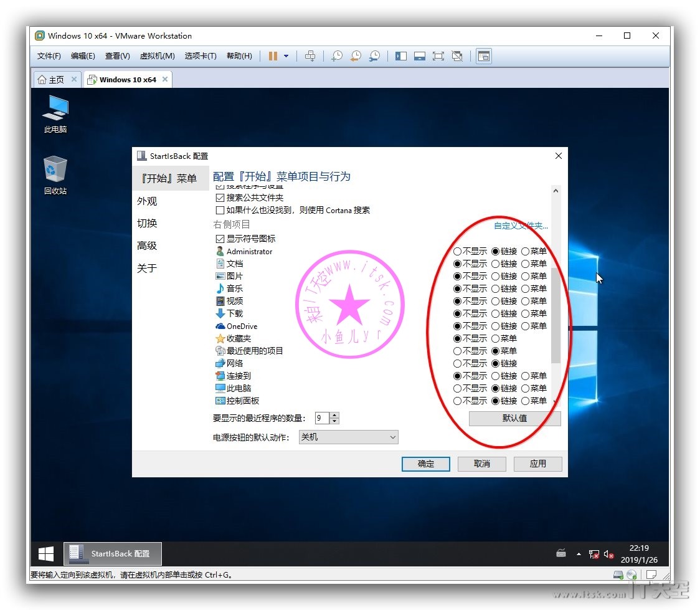This screenshot has height=610, width=700.
Task: Click the 确定 button
Action: [426, 464]
